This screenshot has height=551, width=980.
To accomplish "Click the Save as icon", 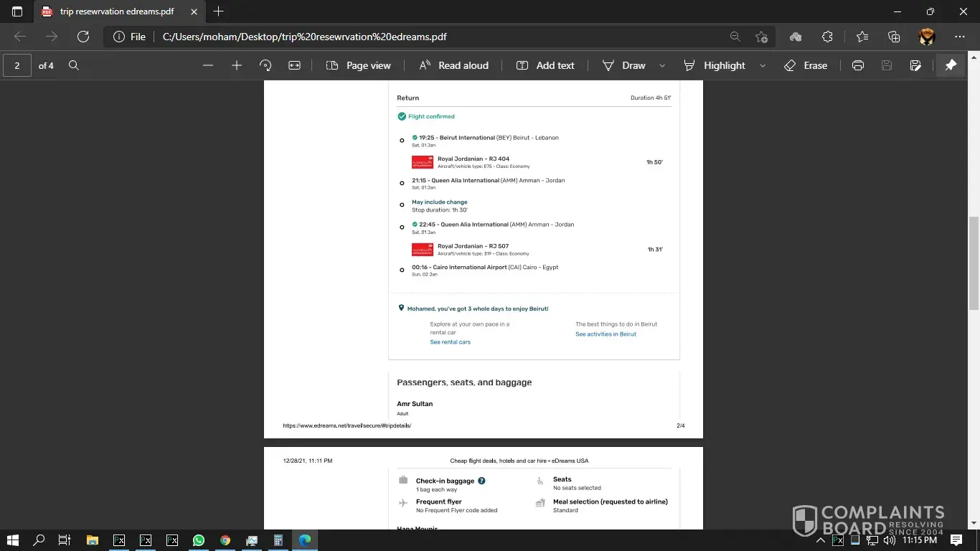I will tap(915, 65).
